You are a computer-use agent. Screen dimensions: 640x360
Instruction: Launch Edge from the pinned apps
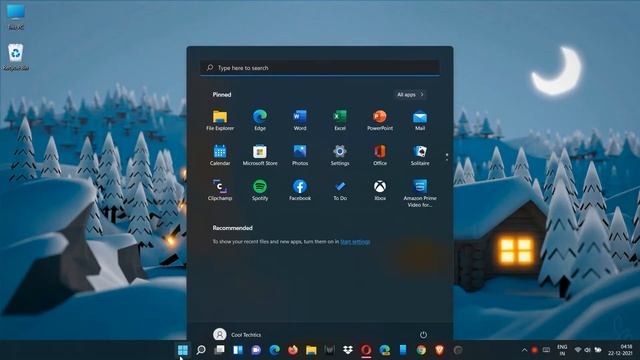tap(260, 120)
